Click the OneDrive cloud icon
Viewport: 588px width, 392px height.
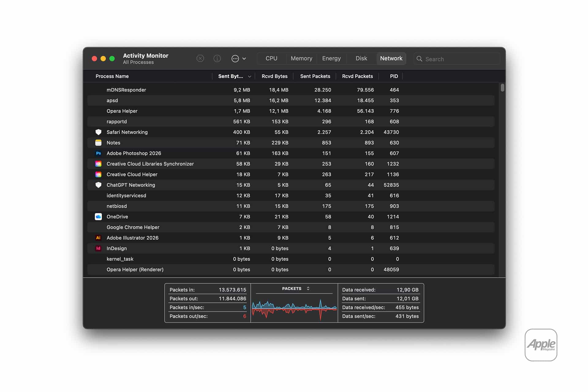[98, 217]
